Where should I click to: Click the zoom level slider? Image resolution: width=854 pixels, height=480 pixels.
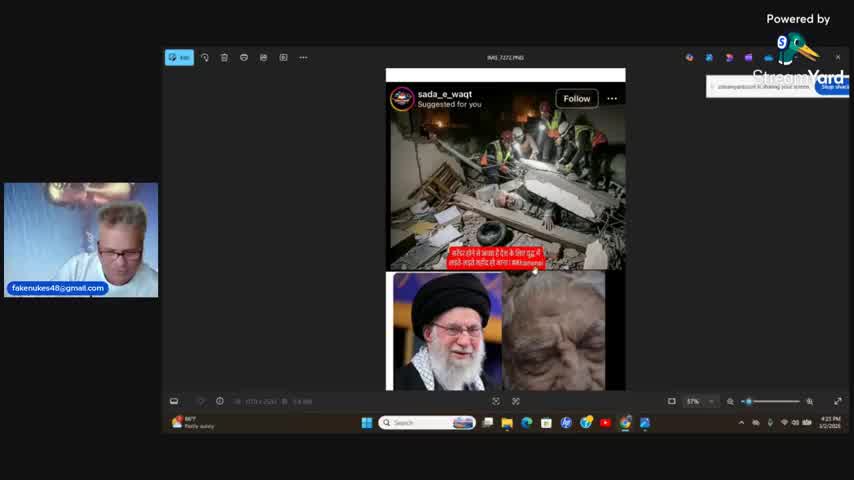click(x=770, y=401)
